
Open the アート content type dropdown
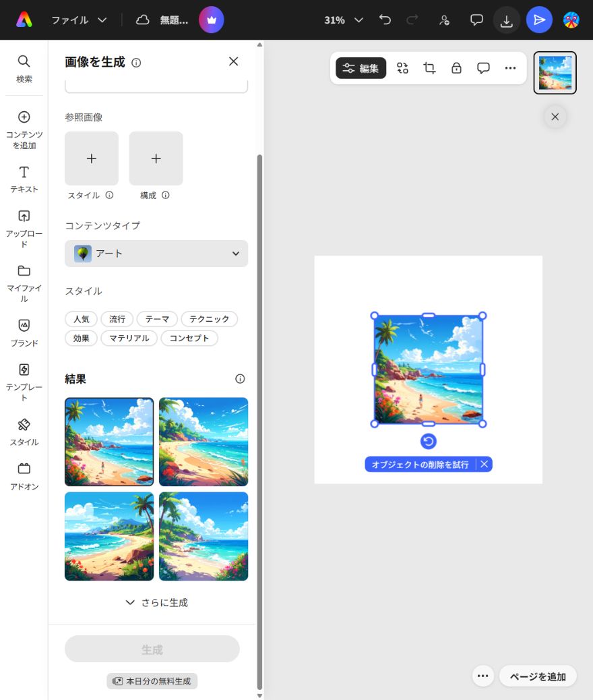[156, 254]
